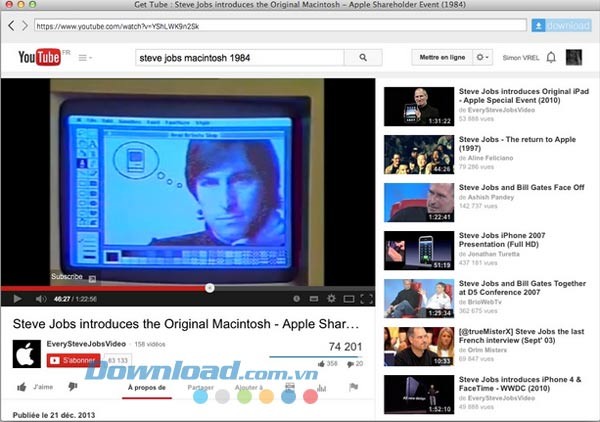Open Steve Jobs and Bill Gates Face Off title
Viewport: 600px width, 422px height.
[522, 187]
